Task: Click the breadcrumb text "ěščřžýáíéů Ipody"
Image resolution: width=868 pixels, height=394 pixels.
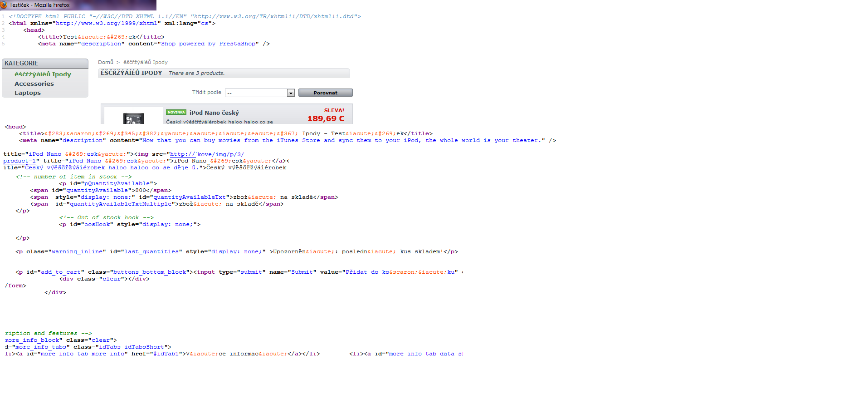Action: click(146, 62)
